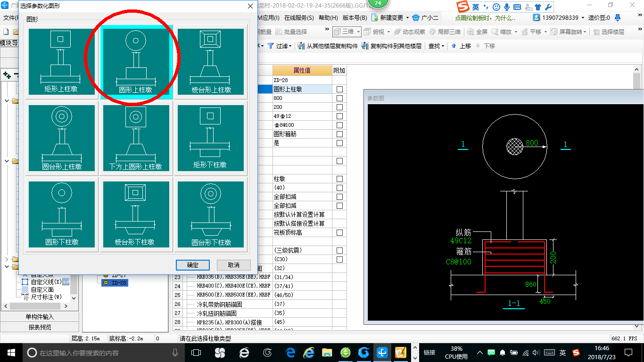This screenshot has width=644, height=362.
Task: Click 复制构件到其他楼层
Action: 392,46
